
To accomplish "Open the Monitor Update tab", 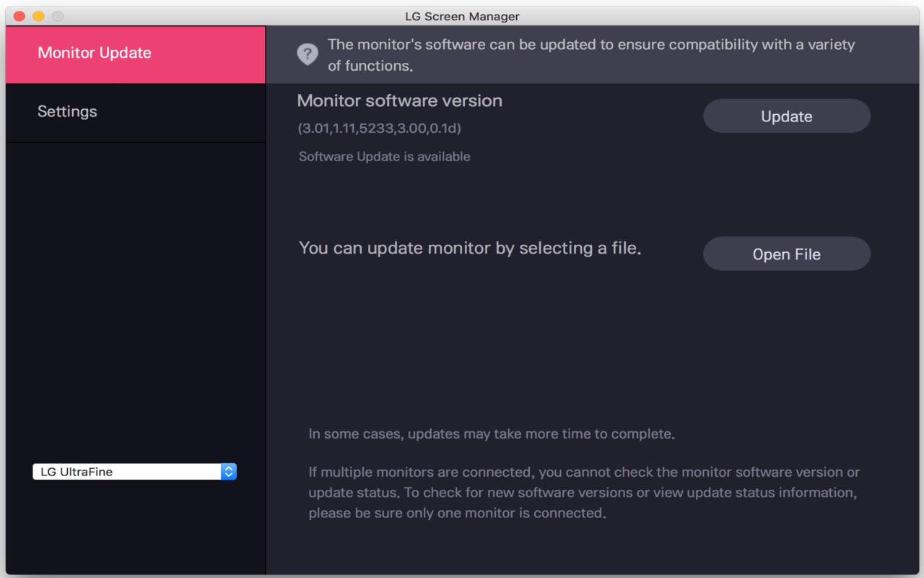I will 136,54.
